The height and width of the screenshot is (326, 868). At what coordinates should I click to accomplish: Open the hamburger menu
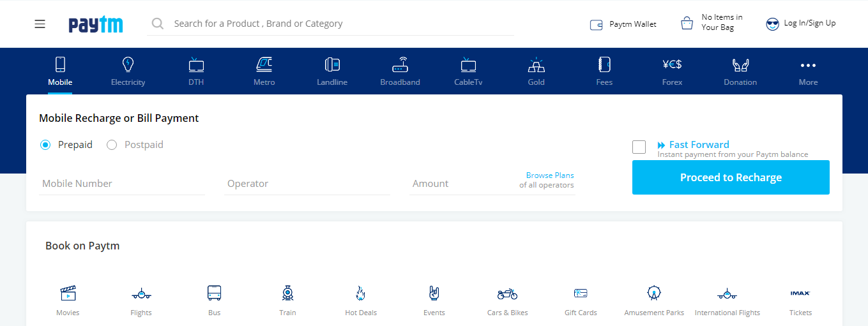(x=40, y=24)
